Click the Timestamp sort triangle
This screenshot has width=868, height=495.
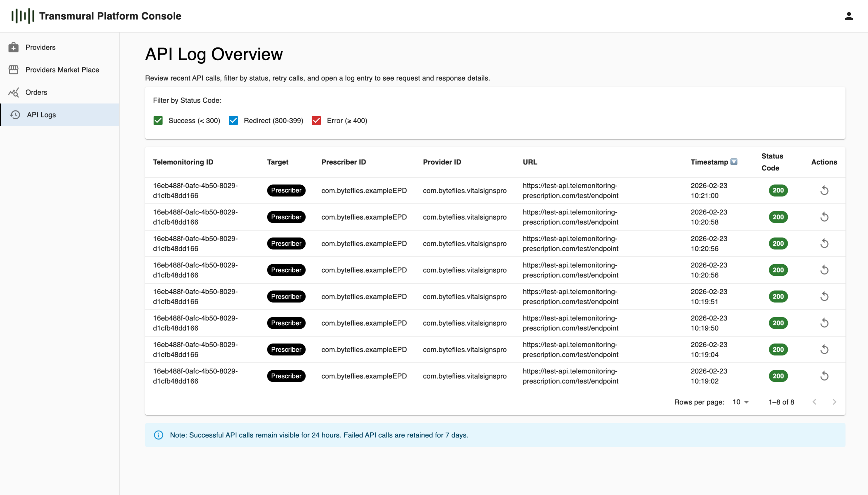pyautogui.click(x=734, y=162)
